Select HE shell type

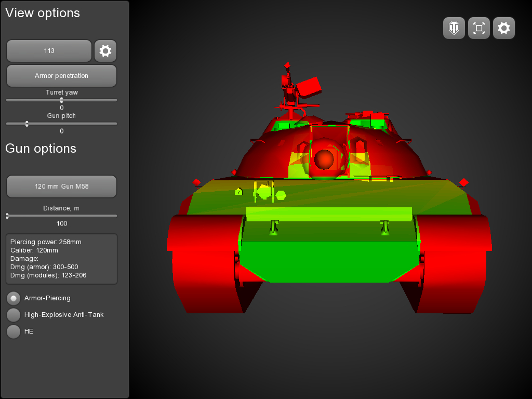coord(14,331)
